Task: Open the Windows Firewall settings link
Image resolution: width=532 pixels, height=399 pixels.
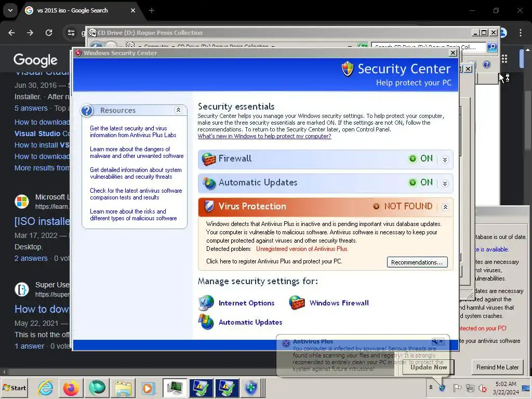Action: 339,303
